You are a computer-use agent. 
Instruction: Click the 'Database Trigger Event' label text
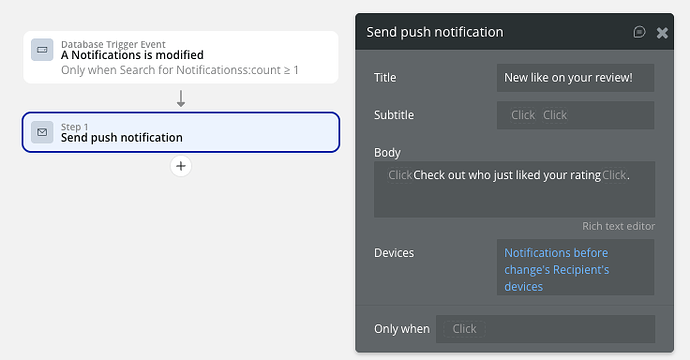pyautogui.click(x=113, y=44)
